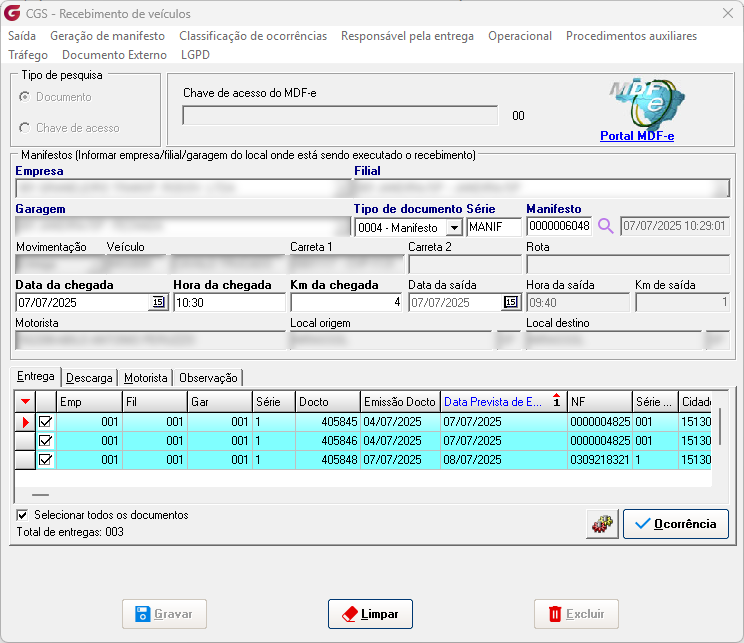Switch to the Motorista tab
This screenshot has height=643, width=744.
coord(146,378)
